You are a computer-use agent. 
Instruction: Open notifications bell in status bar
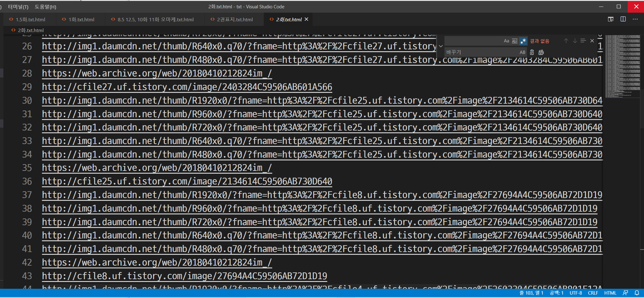tap(637, 293)
